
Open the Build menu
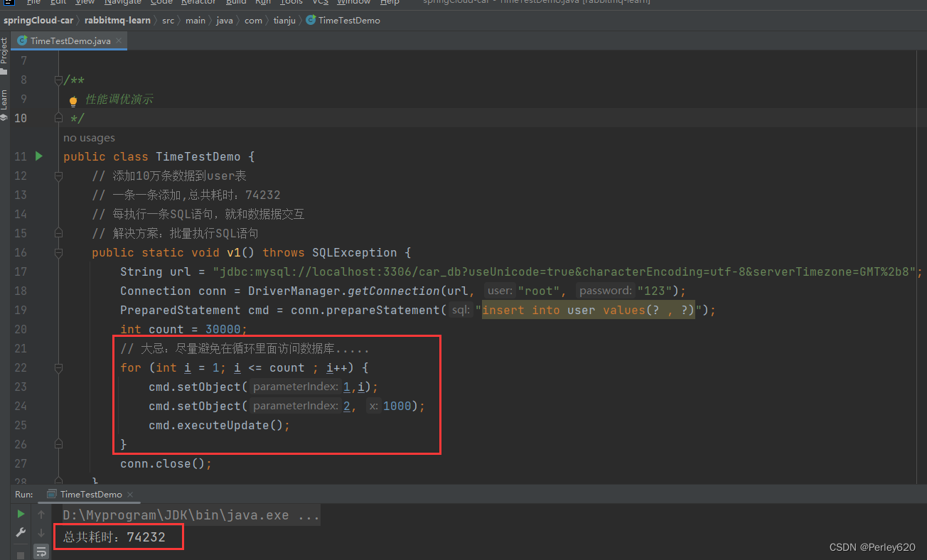(236, 3)
